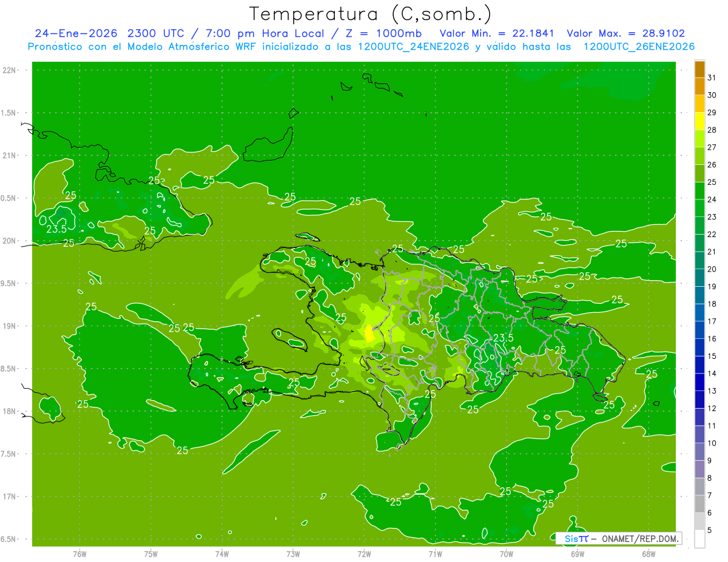Click the '24-Ene-2026' date text
728x562 pixels.
(x=75, y=33)
